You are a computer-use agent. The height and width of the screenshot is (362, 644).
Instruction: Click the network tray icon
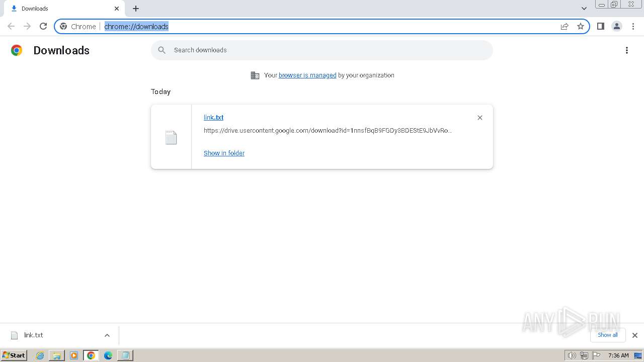click(584, 355)
